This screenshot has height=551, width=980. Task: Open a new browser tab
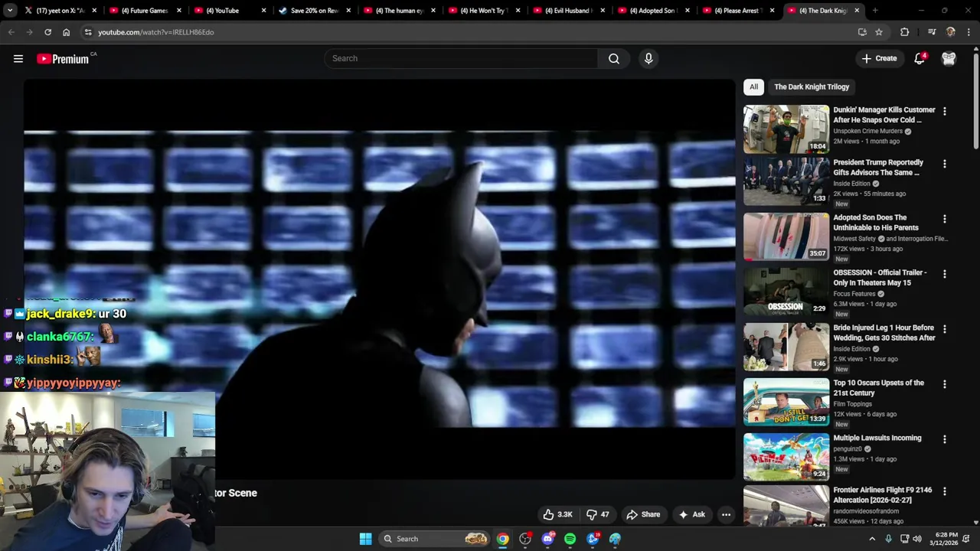(x=874, y=11)
